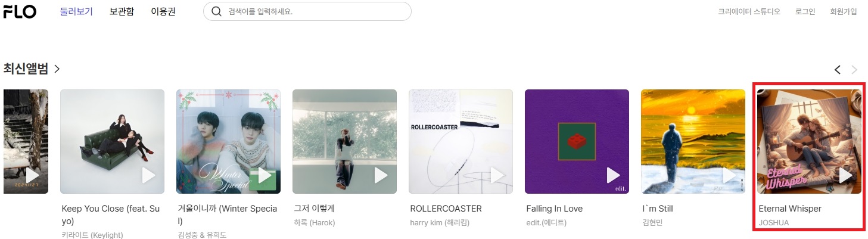The image size is (868, 239).
Task: Open the 둘러보기 tab
Action: coord(76,11)
